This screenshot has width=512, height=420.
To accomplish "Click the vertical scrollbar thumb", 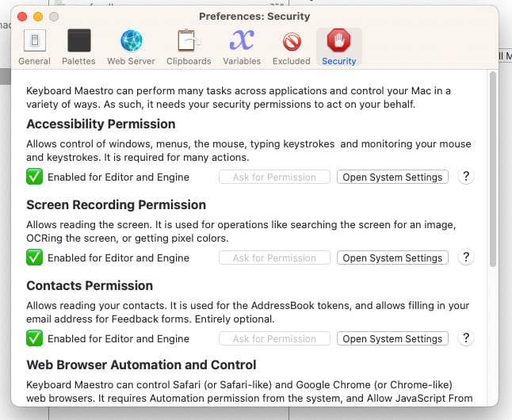I will [493, 170].
